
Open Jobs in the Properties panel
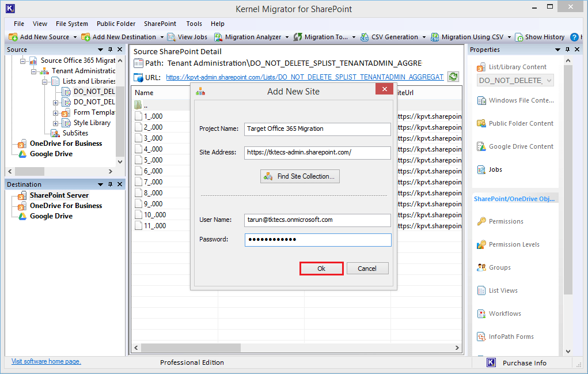tap(490, 169)
